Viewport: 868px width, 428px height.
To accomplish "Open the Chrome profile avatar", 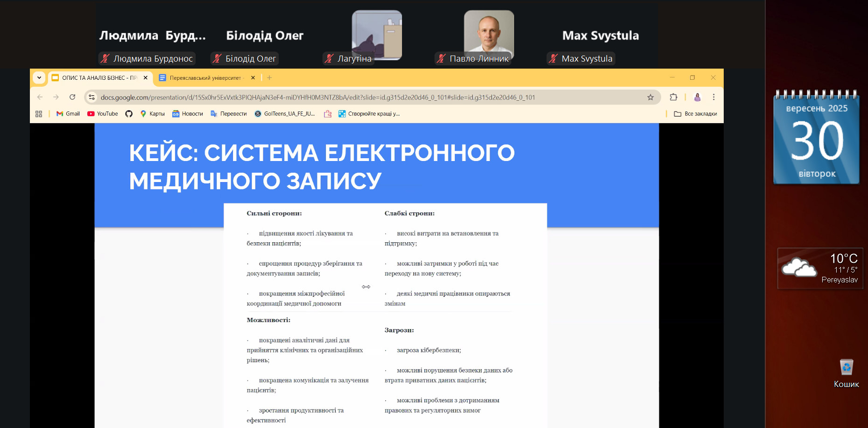I will point(697,97).
